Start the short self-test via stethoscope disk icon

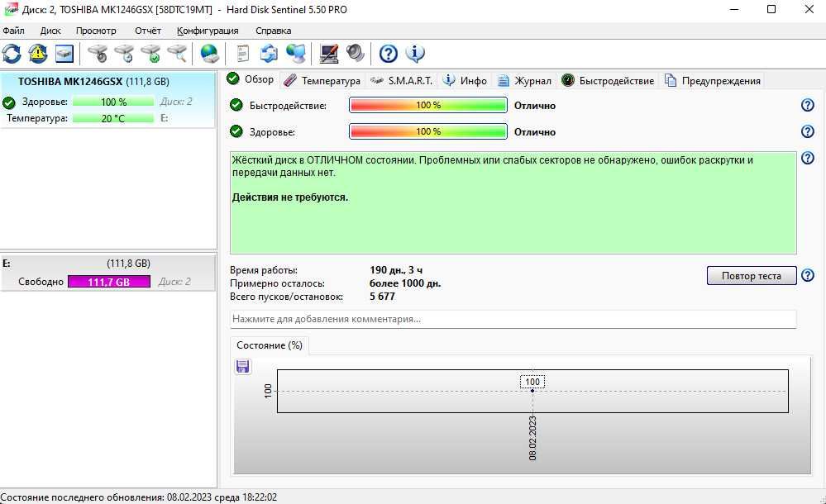pyautogui.click(x=98, y=54)
